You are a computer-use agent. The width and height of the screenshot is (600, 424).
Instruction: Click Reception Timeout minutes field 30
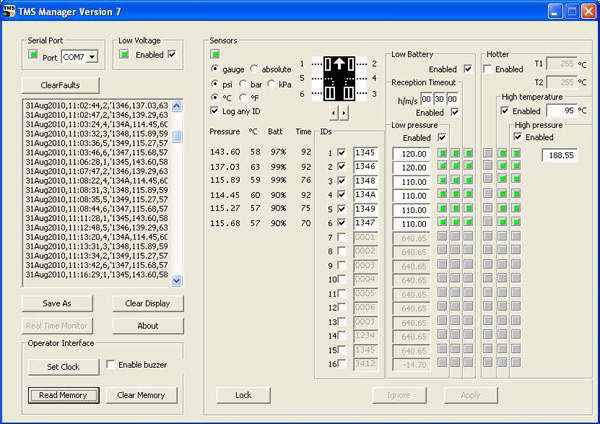(x=439, y=99)
